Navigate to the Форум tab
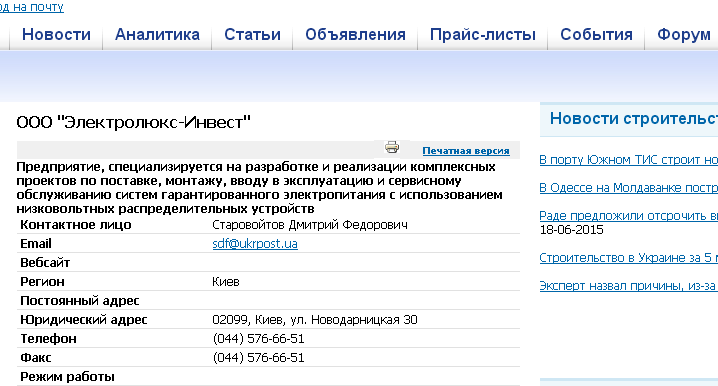718x386 pixels. coord(684,34)
